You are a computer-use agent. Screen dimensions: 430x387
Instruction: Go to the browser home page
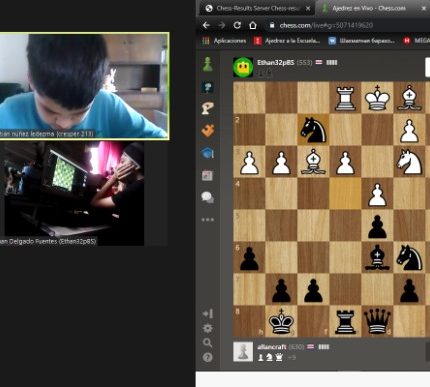click(253, 25)
